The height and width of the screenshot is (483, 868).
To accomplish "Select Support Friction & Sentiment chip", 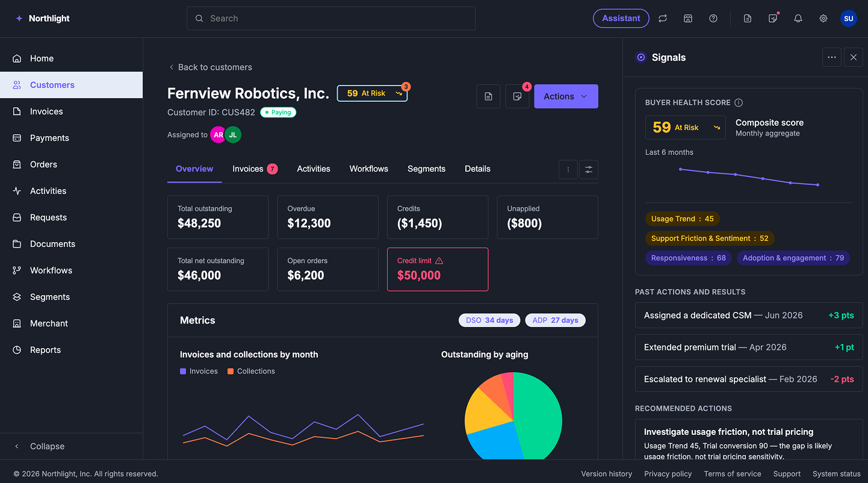I will [x=710, y=238].
